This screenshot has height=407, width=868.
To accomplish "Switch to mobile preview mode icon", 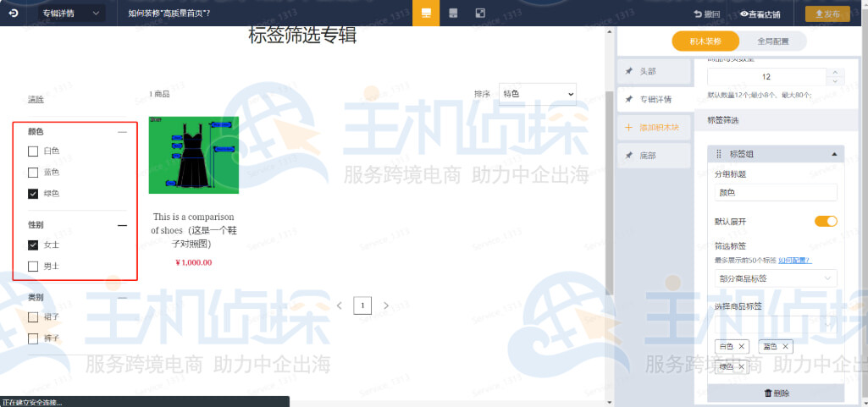I will point(453,14).
